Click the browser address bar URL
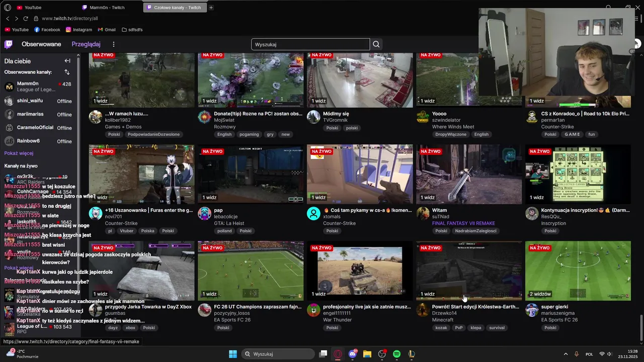This screenshot has height=362, width=644. click(x=69, y=19)
